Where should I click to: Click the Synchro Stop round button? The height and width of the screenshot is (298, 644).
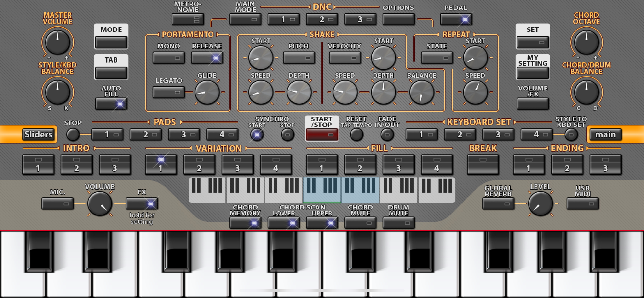pyautogui.click(x=287, y=134)
